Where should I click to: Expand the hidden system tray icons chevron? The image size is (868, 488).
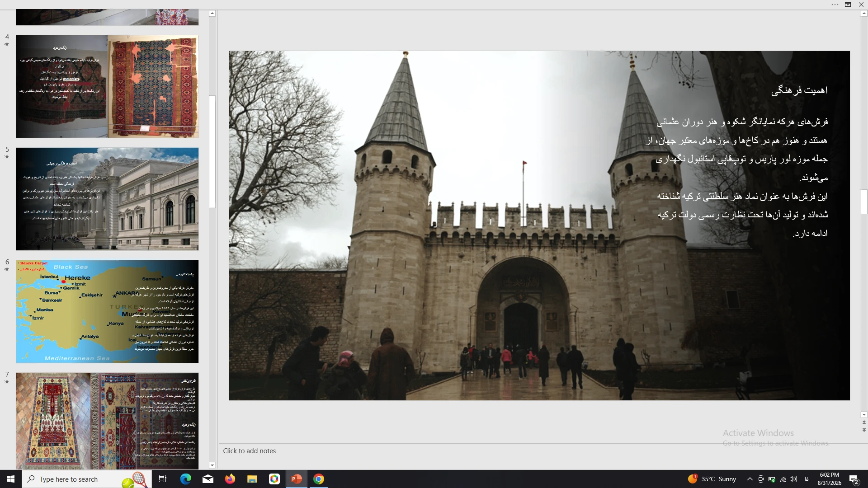point(750,479)
